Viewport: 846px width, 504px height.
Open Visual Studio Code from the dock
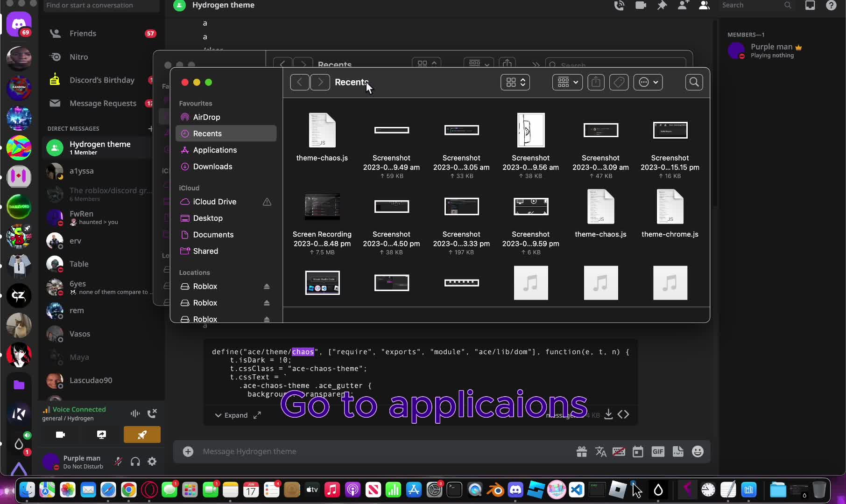coord(576,490)
